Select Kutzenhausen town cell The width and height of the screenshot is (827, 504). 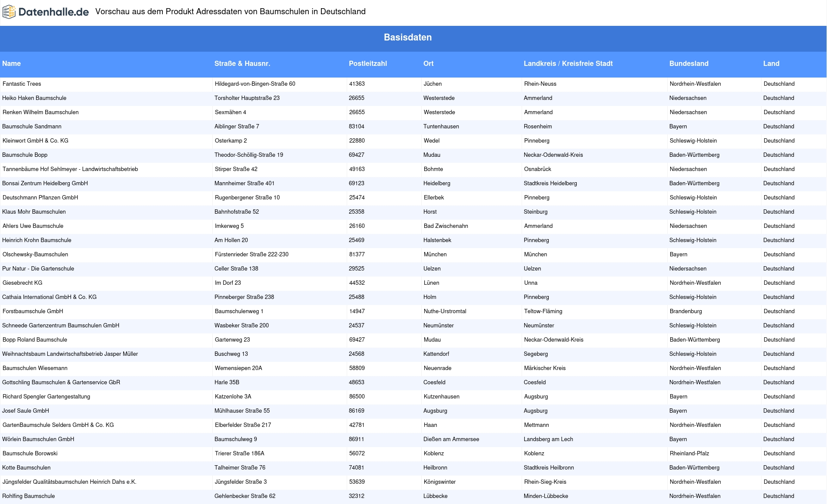[441, 397]
